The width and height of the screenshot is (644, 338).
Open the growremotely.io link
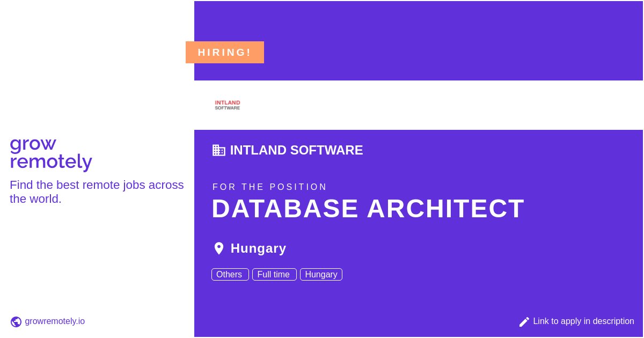(55, 321)
